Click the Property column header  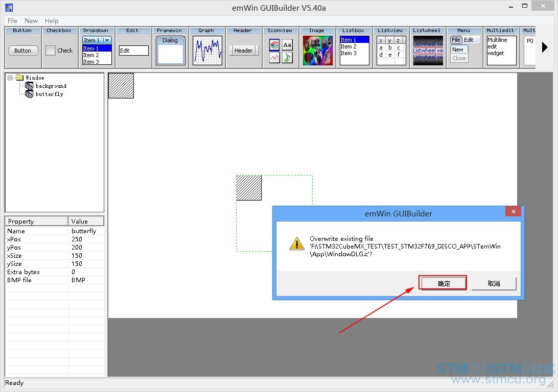click(x=37, y=221)
